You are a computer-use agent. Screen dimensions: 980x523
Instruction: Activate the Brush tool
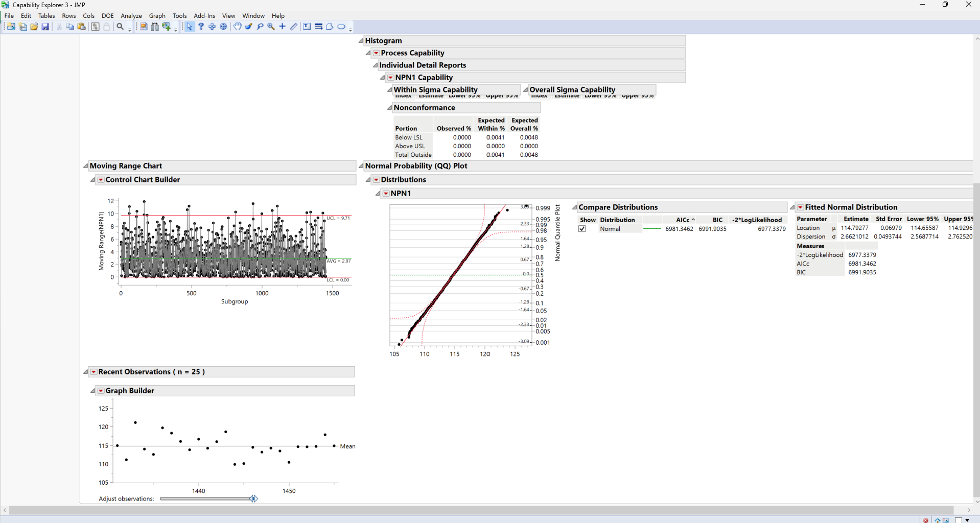(249, 26)
